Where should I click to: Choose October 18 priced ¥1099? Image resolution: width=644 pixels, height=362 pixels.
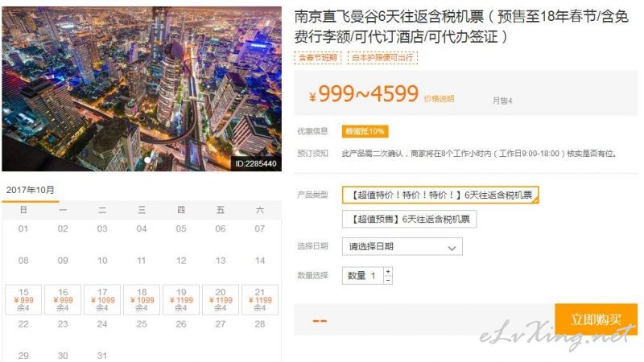142,299
